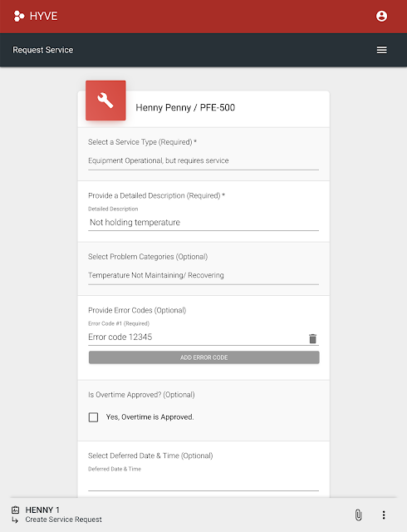Click the Request Service header title
Screen dimensions: 407x532
coord(42,50)
